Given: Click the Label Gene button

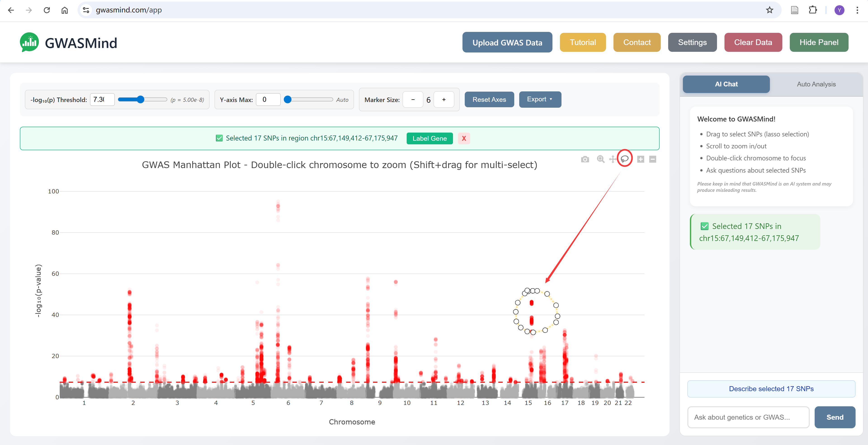Looking at the screenshot, I should point(429,138).
